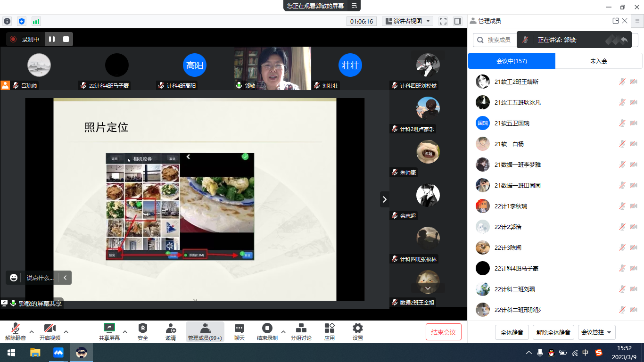
Task: Click the Invite (邀请) icon
Action: (x=171, y=331)
